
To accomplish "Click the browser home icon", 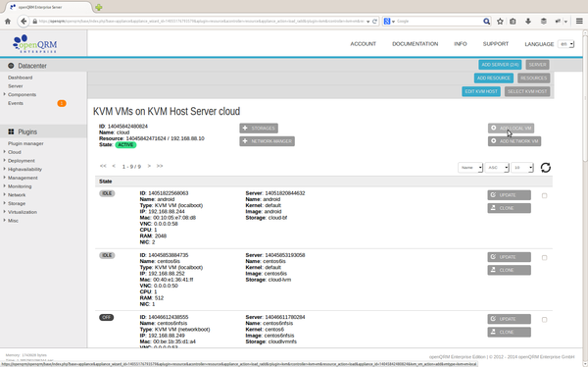I will tap(8, 22).
